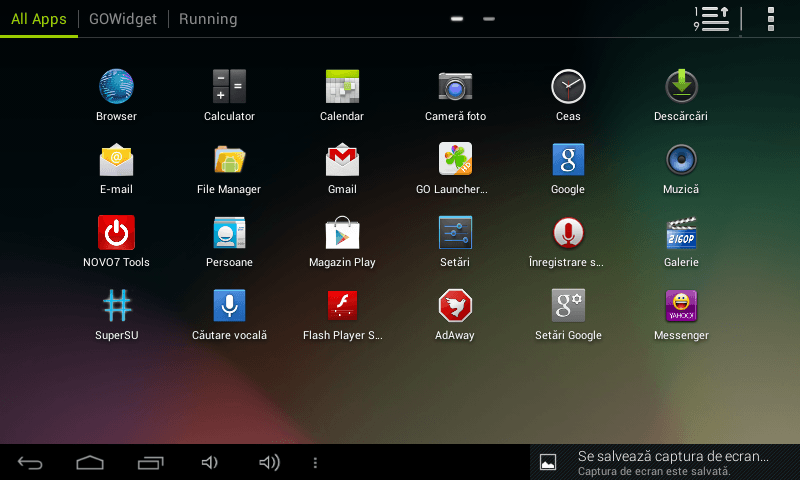800x480 pixels.
Task: Open the three-dot overflow menu at top
Action: coord(771,19)
